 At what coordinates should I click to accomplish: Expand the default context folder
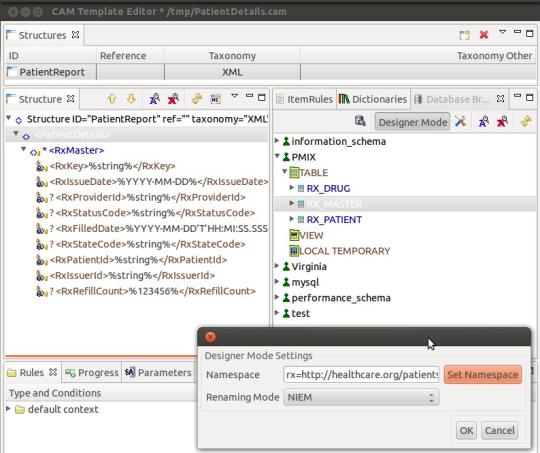[9, 409]
